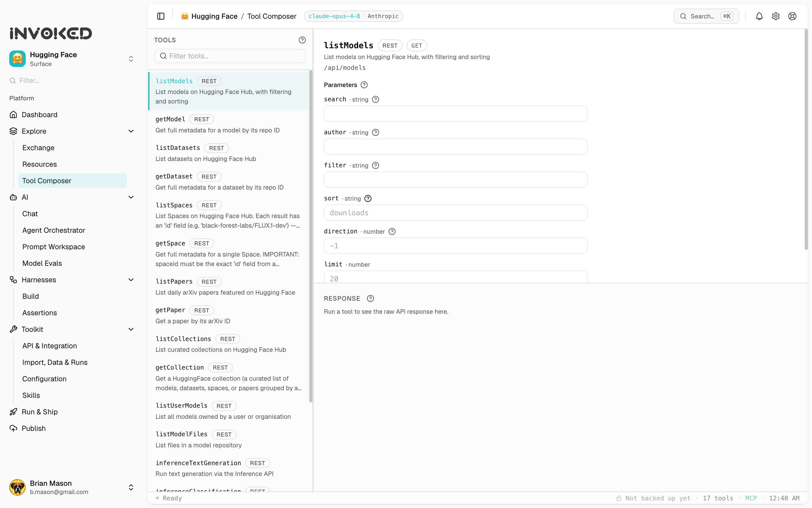This screenshot has width=812, height=508.
Task: Select the listCollections tool
Action: (x=229, y=344)
